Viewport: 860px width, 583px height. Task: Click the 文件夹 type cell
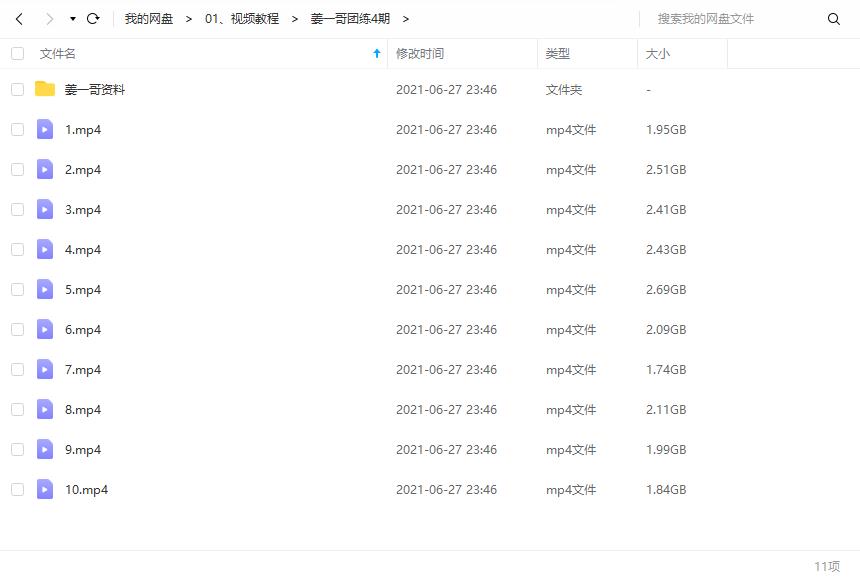point(563,89)
